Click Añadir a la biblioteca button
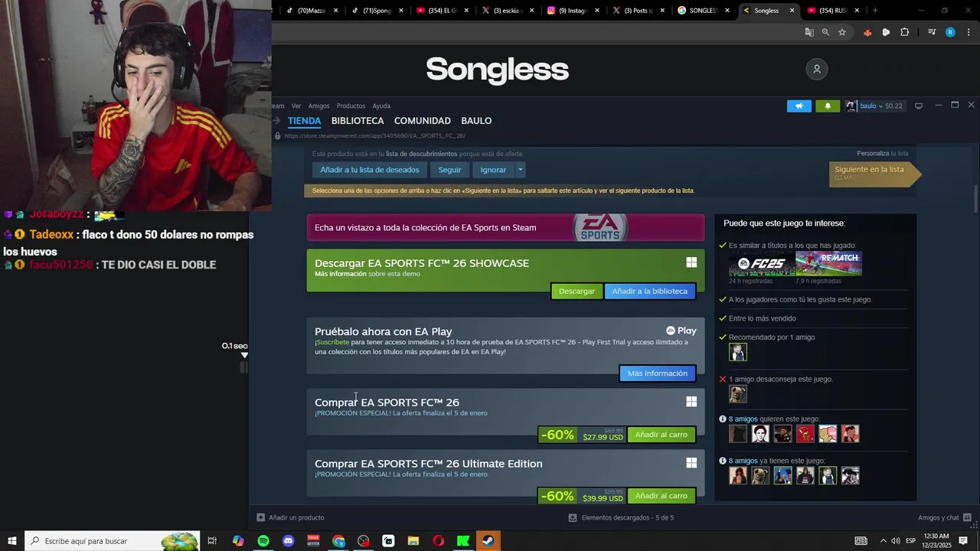Viewport: 980px width, 551px height. pos(650,291)
